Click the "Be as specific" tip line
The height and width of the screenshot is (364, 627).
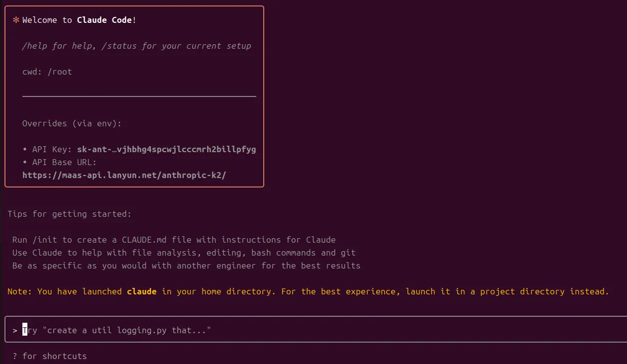tap(187, 266)
